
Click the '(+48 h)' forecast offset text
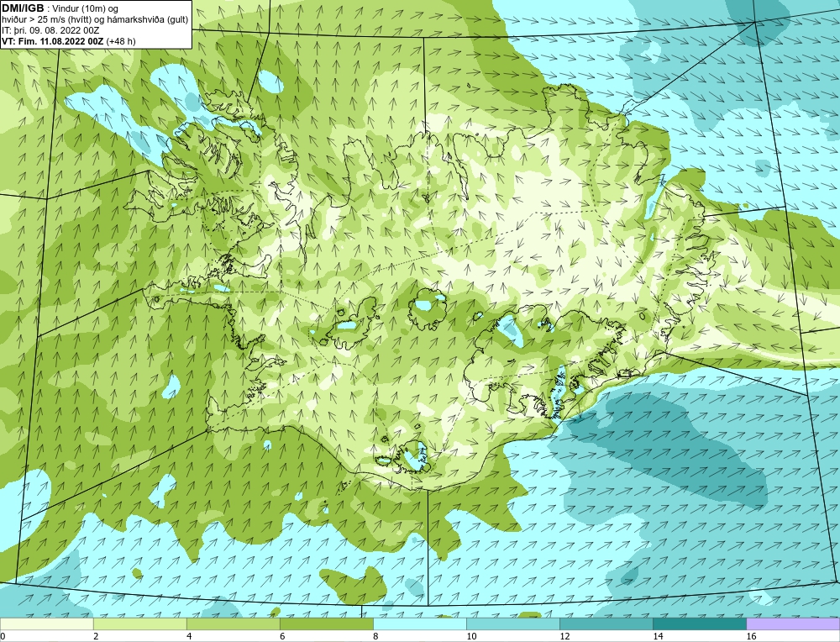[121, 41]
